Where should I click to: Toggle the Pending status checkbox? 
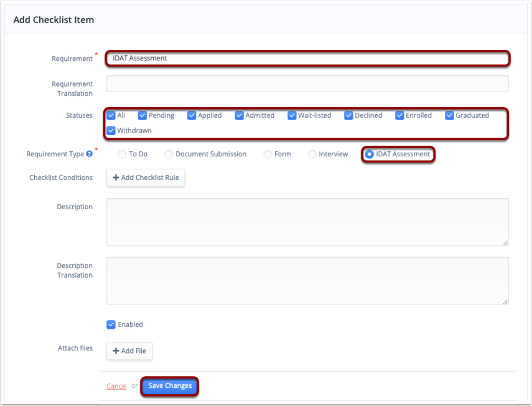(142, 115)
